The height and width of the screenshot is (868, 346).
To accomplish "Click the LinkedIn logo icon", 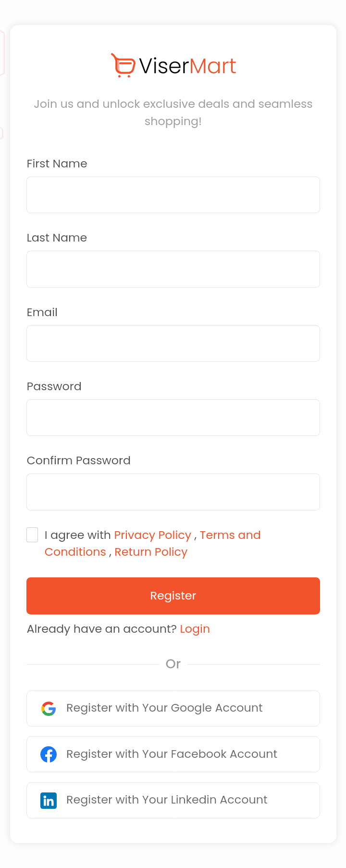I will [49, 800].
